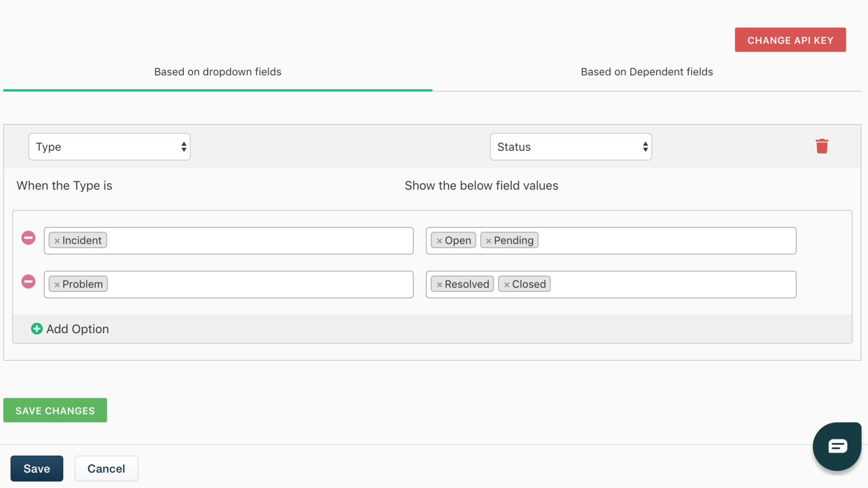
Task: Remove the Incident tag via its x
Action: coord(57,241)
